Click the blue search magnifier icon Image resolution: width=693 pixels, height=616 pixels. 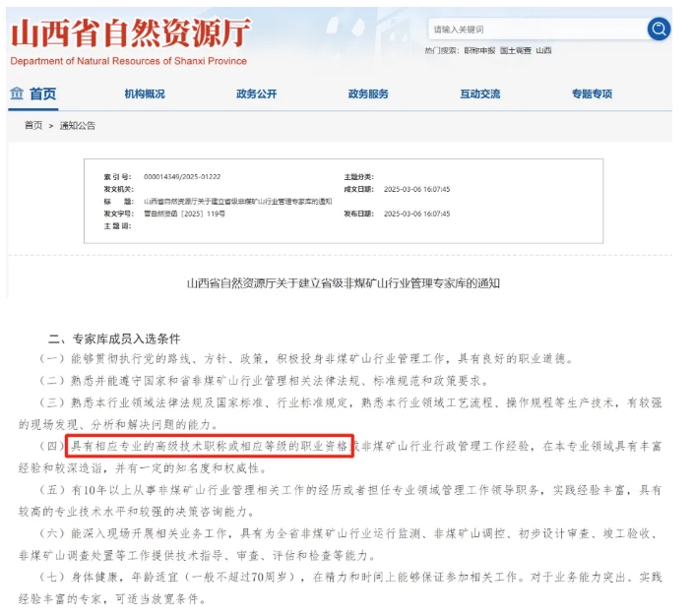point(659,29)
